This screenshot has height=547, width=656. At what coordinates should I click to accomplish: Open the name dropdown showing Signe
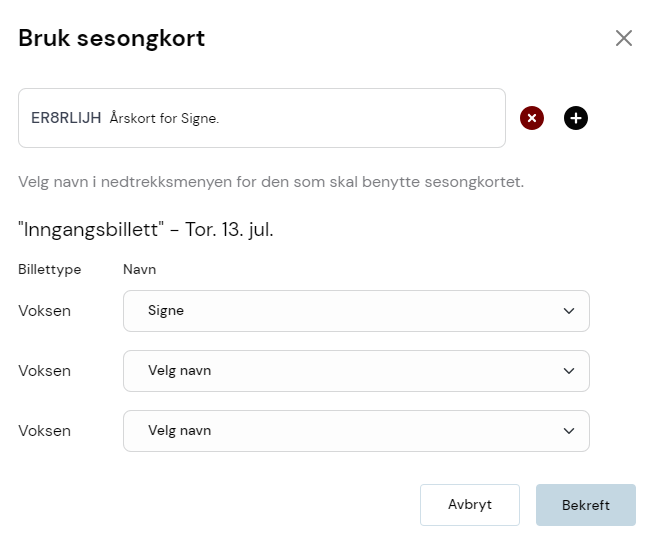[356, 311]
